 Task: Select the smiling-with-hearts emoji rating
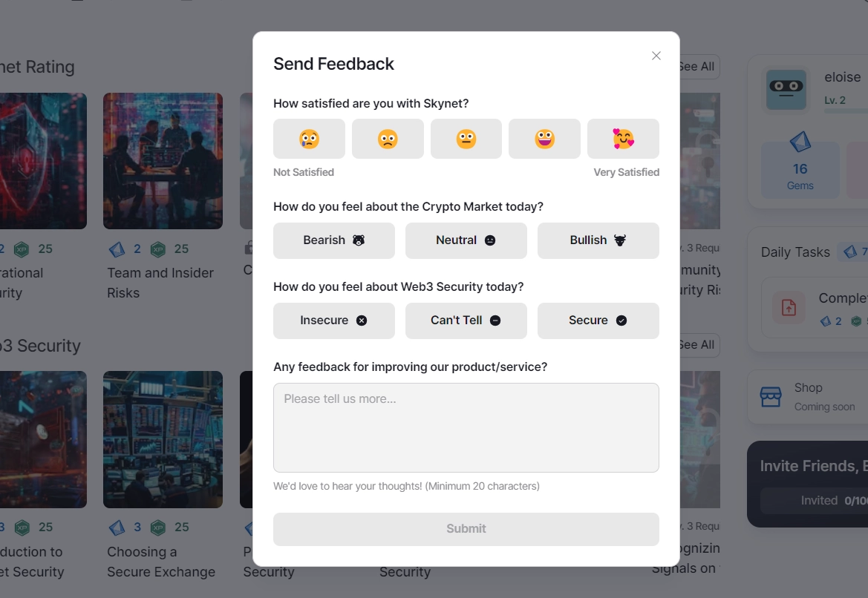pyautogui.click(x=624, y=139)
